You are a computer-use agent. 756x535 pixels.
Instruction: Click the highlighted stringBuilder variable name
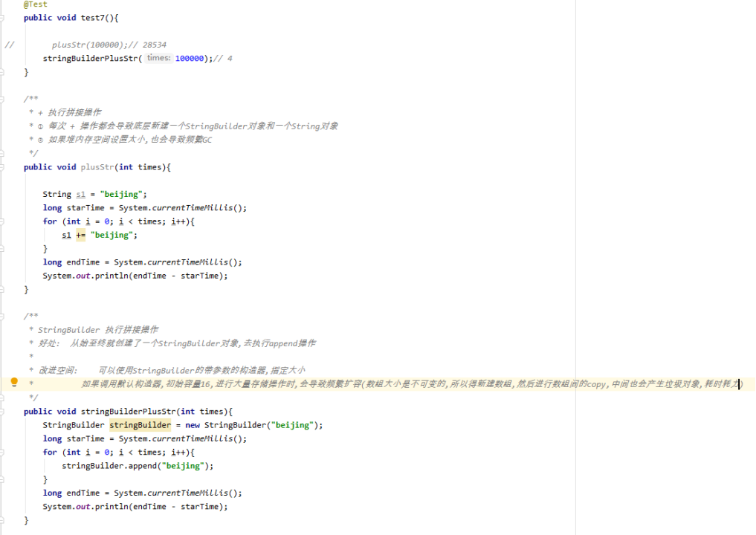(x=140, y=425)
